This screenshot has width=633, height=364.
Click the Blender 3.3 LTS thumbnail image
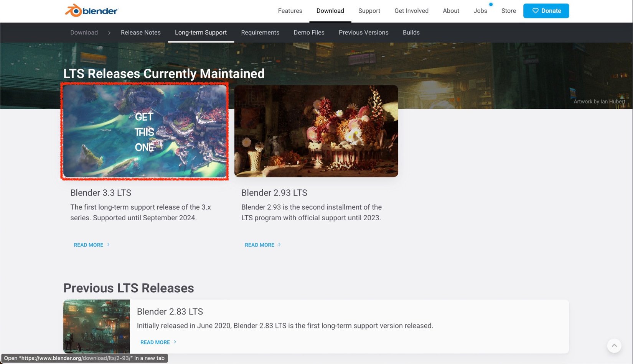(145, 131)
